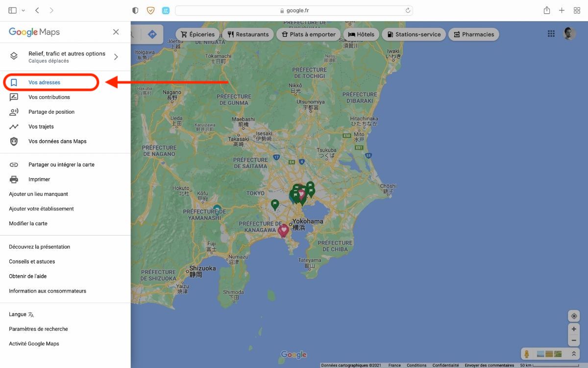The height and width of the screenshot is (368, 588).
Task: Open Safari share button
Action: click(x=547, y=10)
